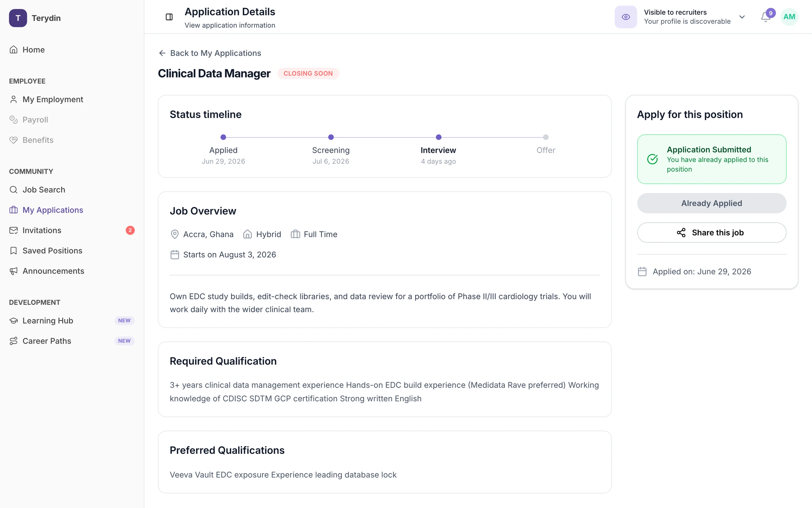Image resolution: width=812 pixels, height=508 pixels.
Task: Click the back arrow icon
Action: 162,53
